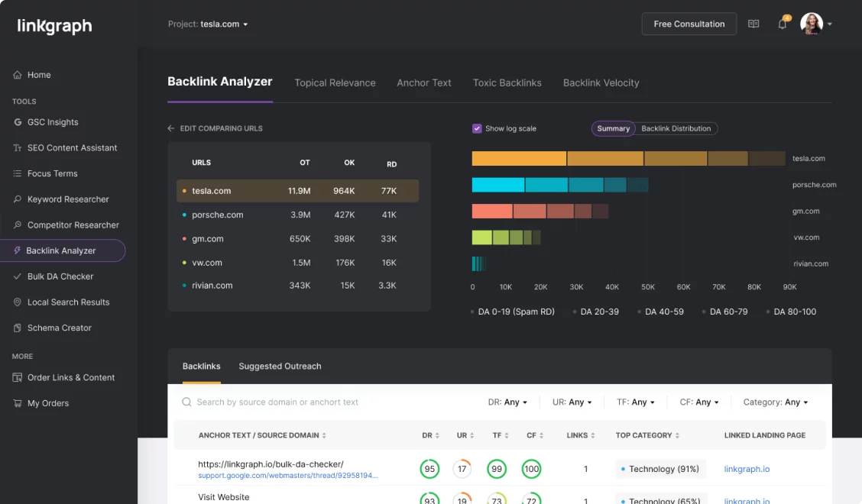Open the CF: Any filter
The image size is (862, 504).
point(698,402)
